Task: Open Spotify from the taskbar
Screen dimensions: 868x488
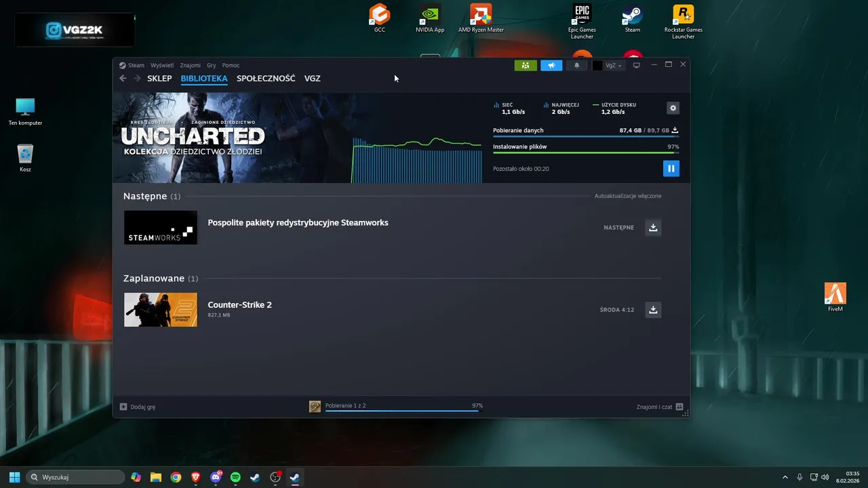Action: (x=235, y=477)
